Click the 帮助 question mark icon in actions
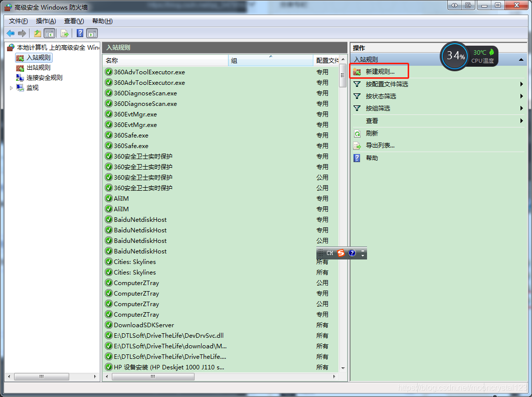 pyautogui.click(x=357, y=158)
